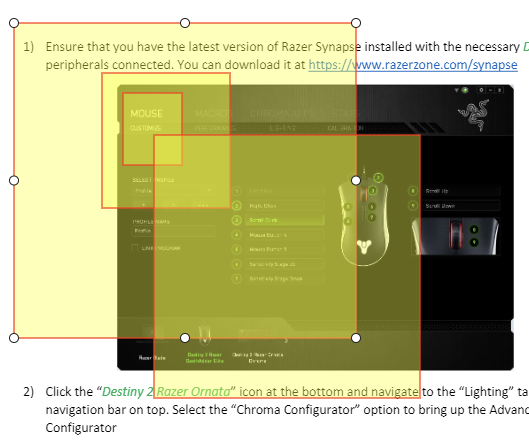Click the triangle icon beside status indicator

tap(456, 90)
